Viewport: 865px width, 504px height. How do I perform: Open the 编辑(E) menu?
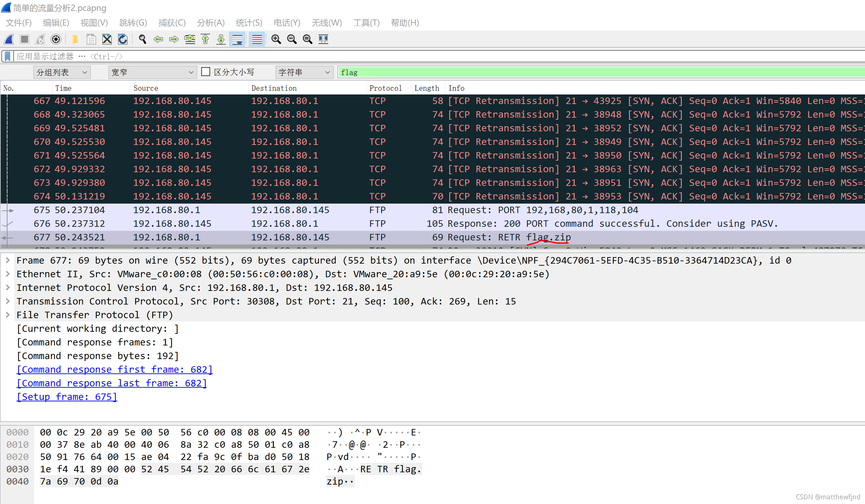pyautogui.click(x=56, y=23)
